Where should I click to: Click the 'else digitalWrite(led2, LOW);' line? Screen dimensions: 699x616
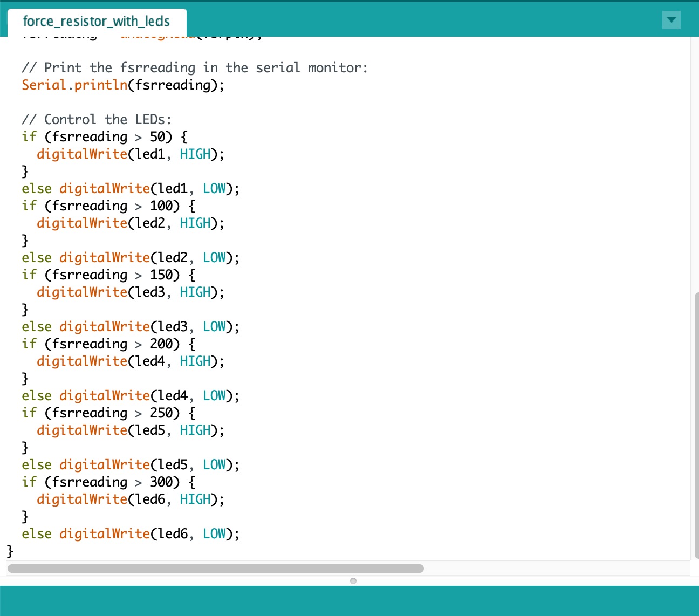131,258
